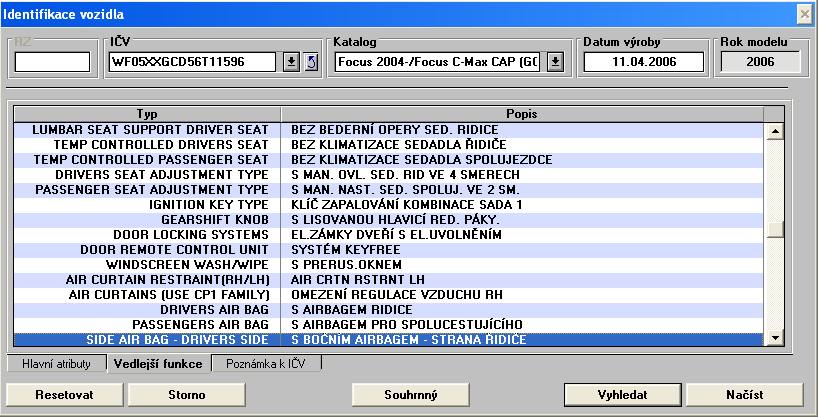
Task: Click the refresh icon next to IČV field
Action: click(x=311, y=62)
